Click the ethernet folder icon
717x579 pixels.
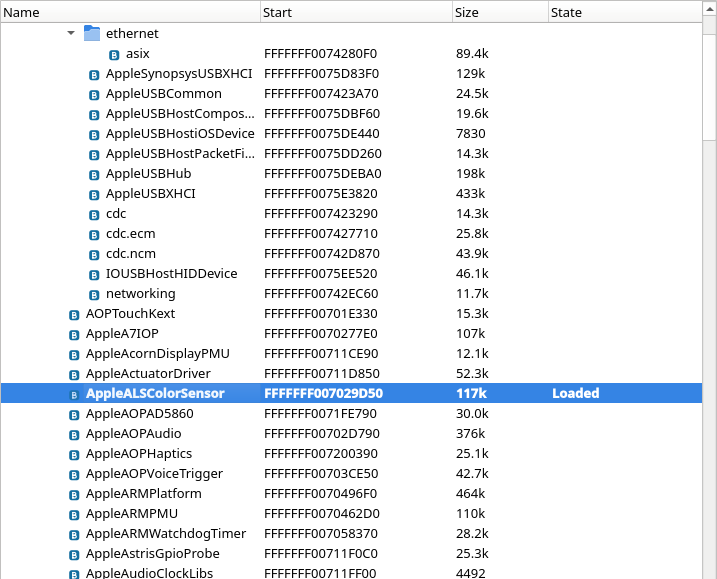click(x=92, y=33)
